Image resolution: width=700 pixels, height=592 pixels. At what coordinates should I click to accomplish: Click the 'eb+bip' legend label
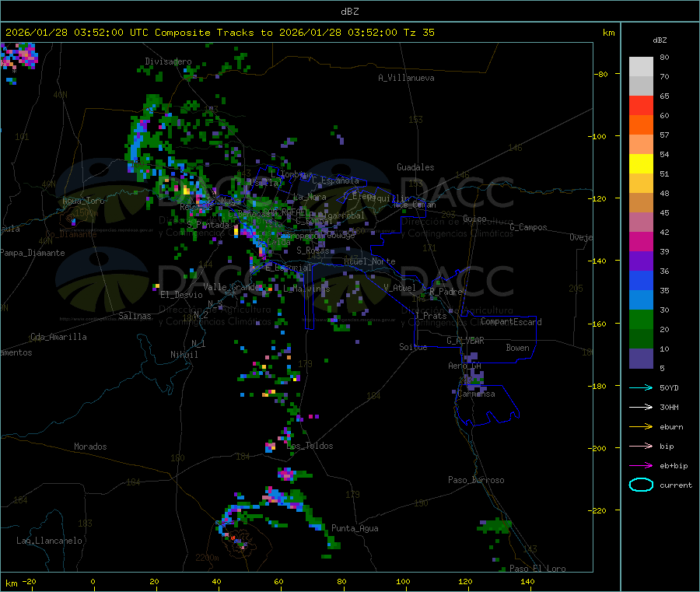[x=674, y=466]
